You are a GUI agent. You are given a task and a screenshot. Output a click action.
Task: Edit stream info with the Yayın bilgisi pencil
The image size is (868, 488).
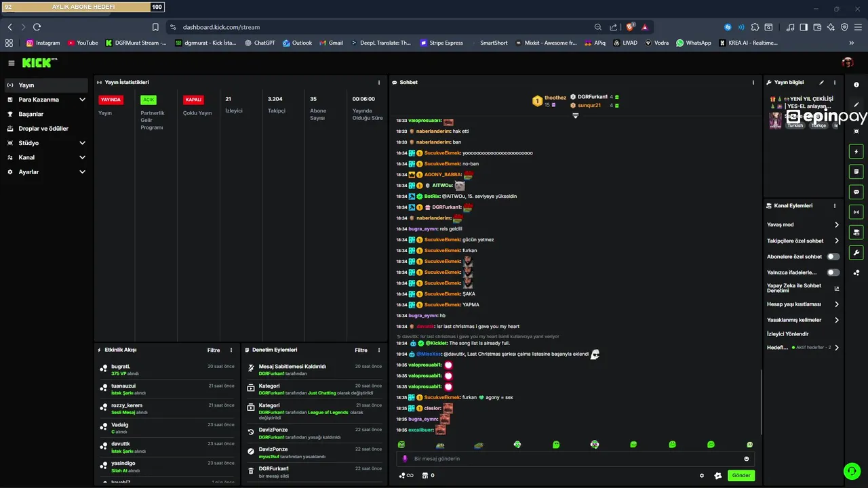pos(822,83)
